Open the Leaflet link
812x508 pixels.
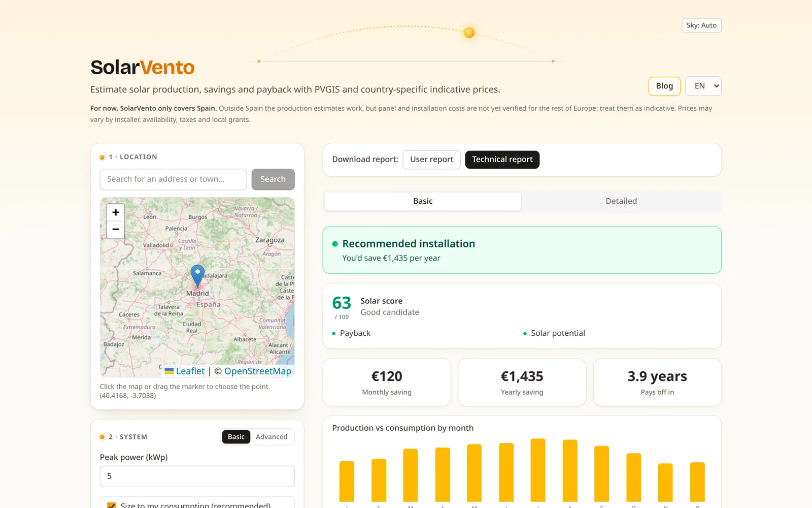click(x=190, y=371)
